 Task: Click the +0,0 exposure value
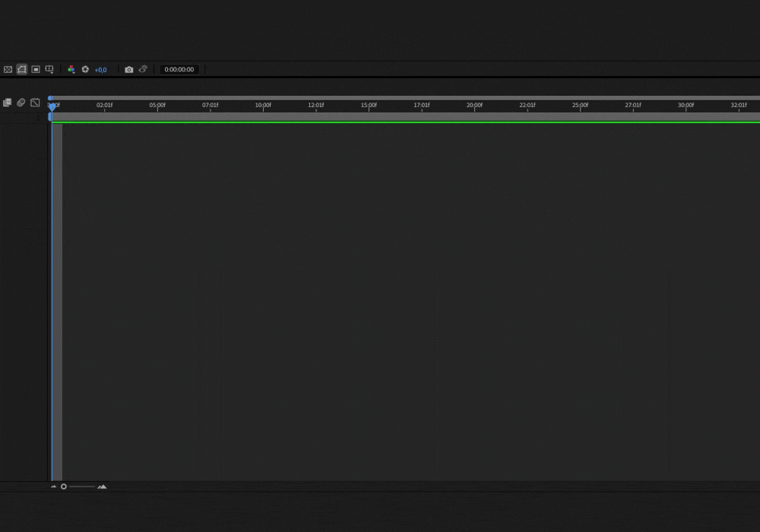click(100, 70)
